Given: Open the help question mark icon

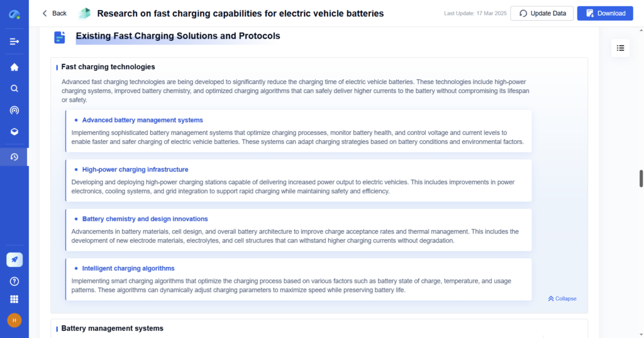Looking at the screenshot, I should (14, 281).
